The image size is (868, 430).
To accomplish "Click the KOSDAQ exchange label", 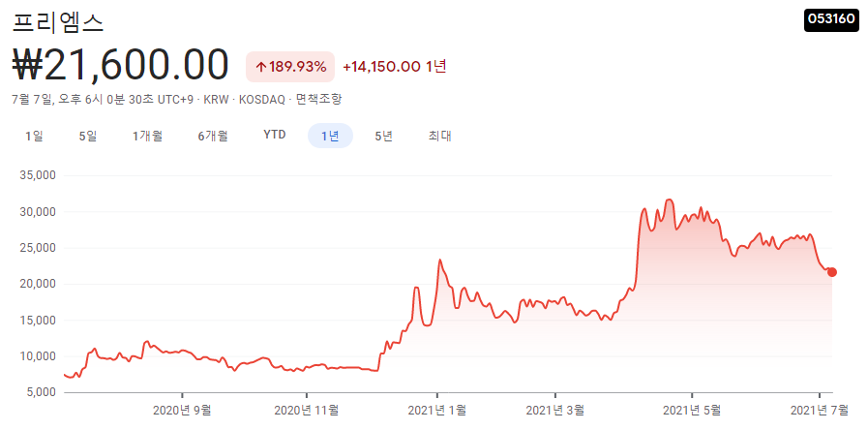I will point(260,100).
